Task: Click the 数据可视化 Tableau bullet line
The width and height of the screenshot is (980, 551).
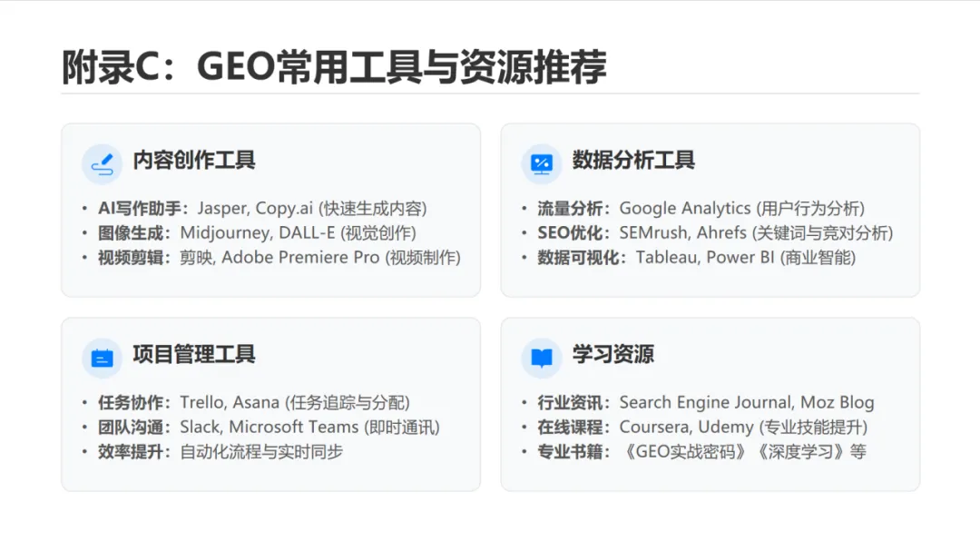Action: (696, 258)
